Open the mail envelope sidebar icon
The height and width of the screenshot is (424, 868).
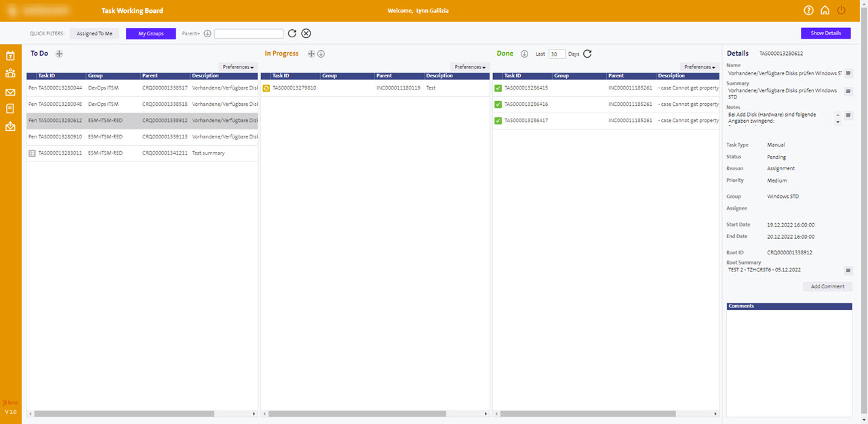pyautogui.click(x=10, y=92)
